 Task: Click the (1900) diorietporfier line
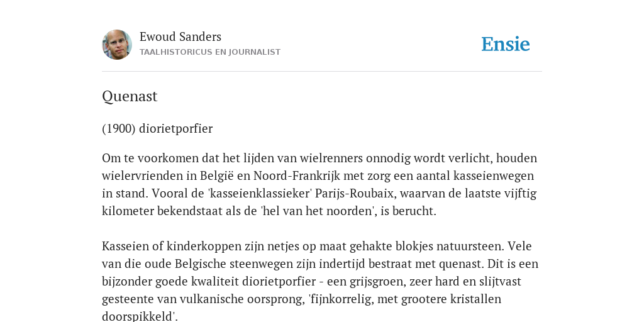157,128
